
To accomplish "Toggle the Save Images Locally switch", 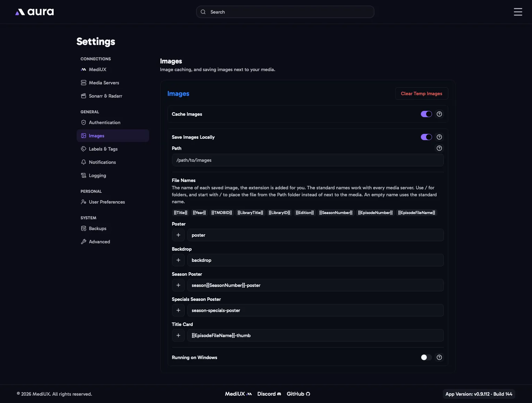I will (x=426, y=137).
